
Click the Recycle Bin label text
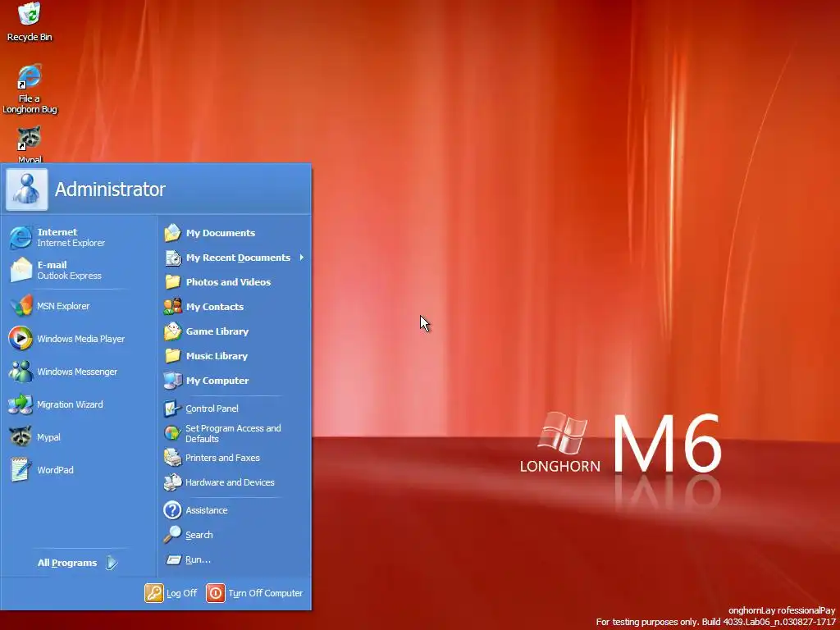click(30, 37)
